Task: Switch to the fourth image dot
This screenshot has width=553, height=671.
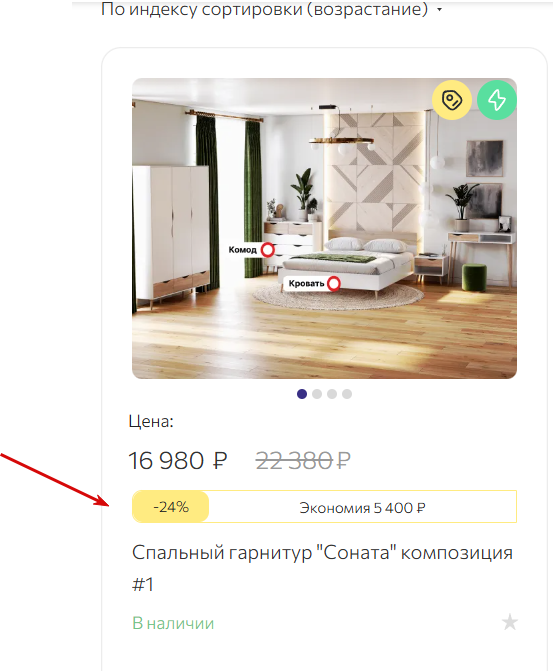Action: coord(347,394)
